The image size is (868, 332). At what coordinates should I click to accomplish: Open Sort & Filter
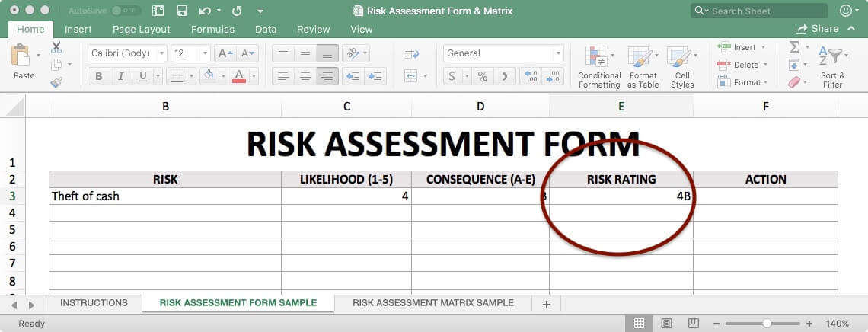(832, 67)
